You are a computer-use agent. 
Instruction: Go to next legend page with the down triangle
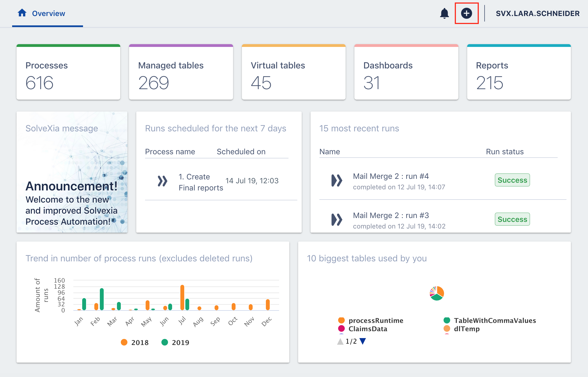[363, 341]
